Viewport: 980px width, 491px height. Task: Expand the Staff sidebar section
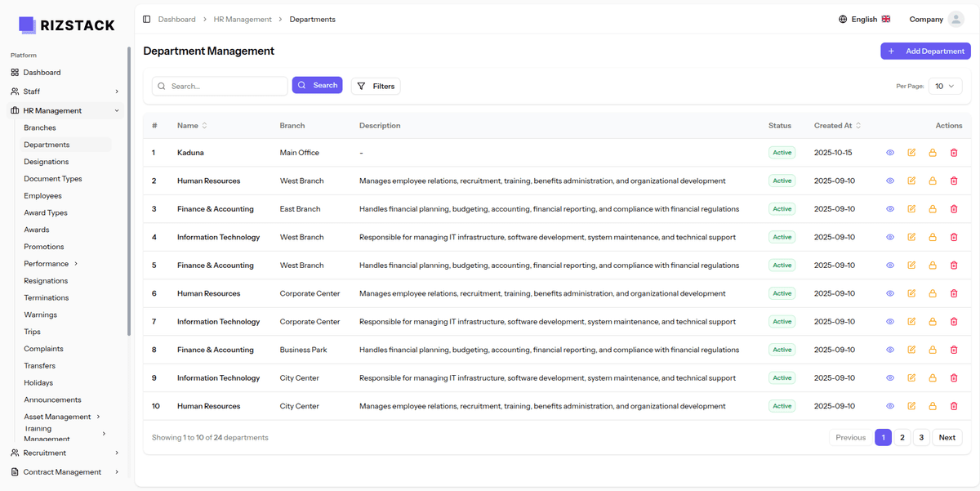(30, 91)
